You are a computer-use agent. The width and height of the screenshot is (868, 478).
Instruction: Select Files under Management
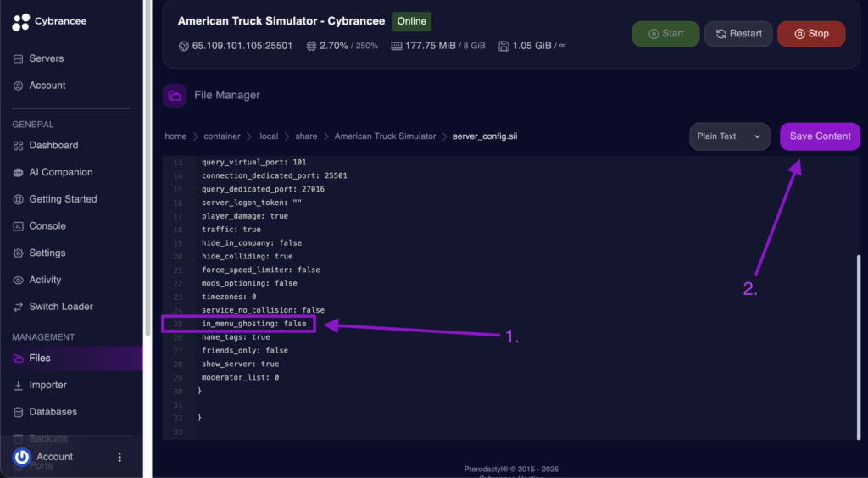[x=40, y=358]
